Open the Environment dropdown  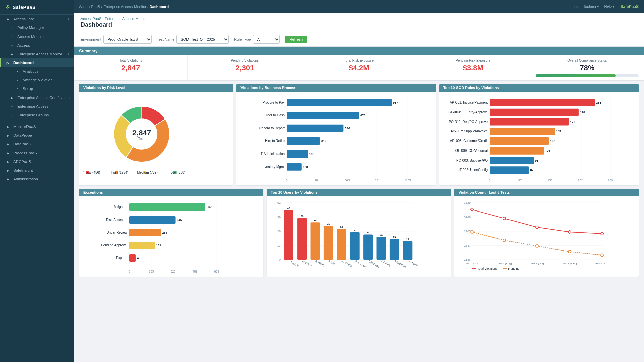coord(127,39)
